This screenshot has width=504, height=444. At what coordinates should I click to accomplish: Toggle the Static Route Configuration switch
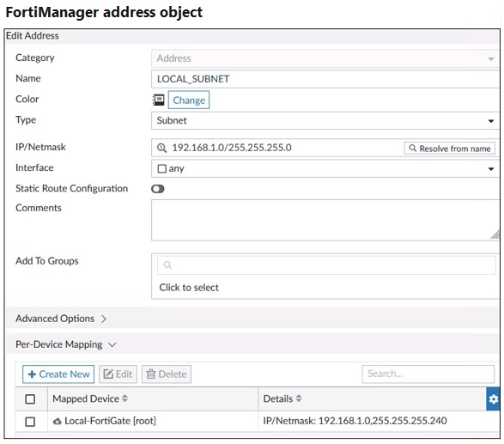click(x=158, y=189)
